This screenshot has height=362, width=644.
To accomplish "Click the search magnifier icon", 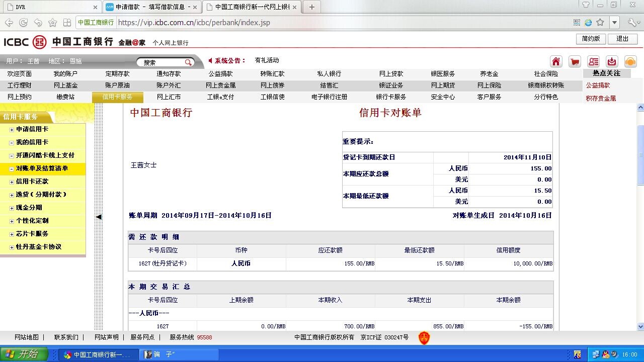I will coord(188,62).
